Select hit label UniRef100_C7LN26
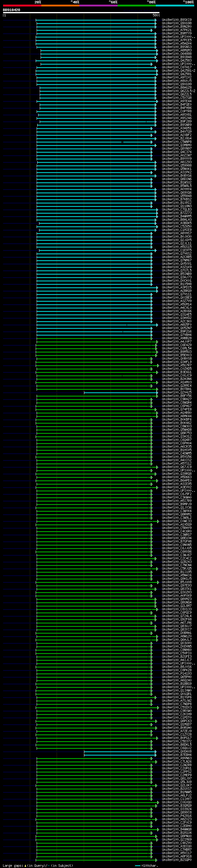Viewport: 197px width, 868px height. (x=176, y=761)
